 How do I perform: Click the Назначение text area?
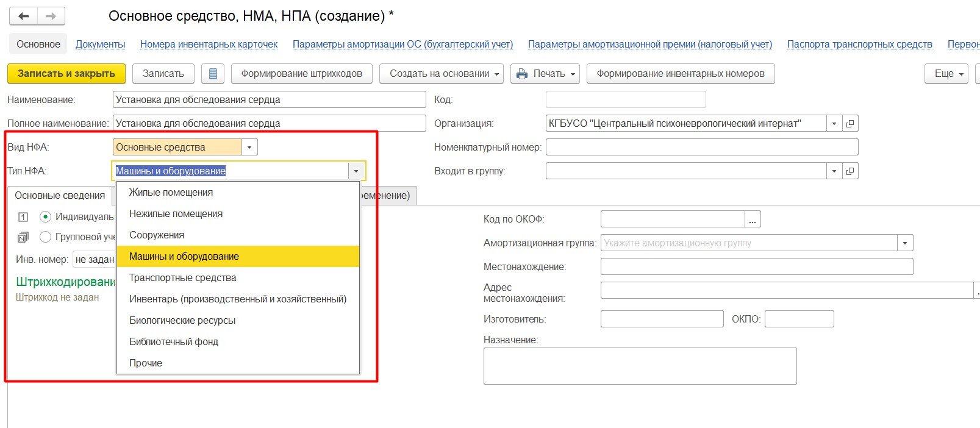point(640,366)
